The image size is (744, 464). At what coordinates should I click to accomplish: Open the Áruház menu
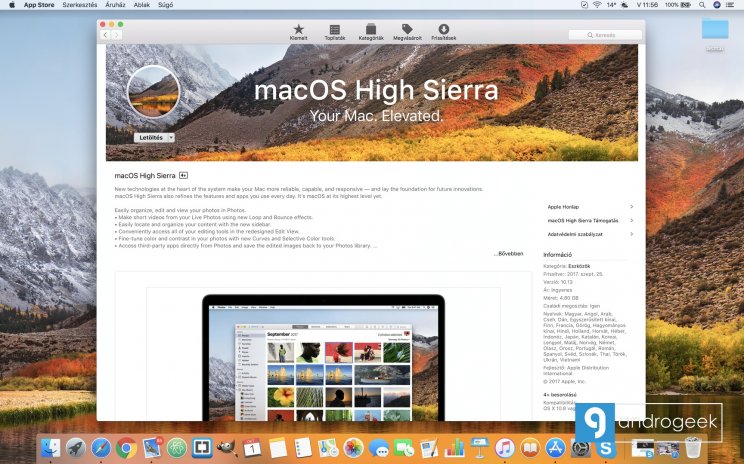(115, 5)
